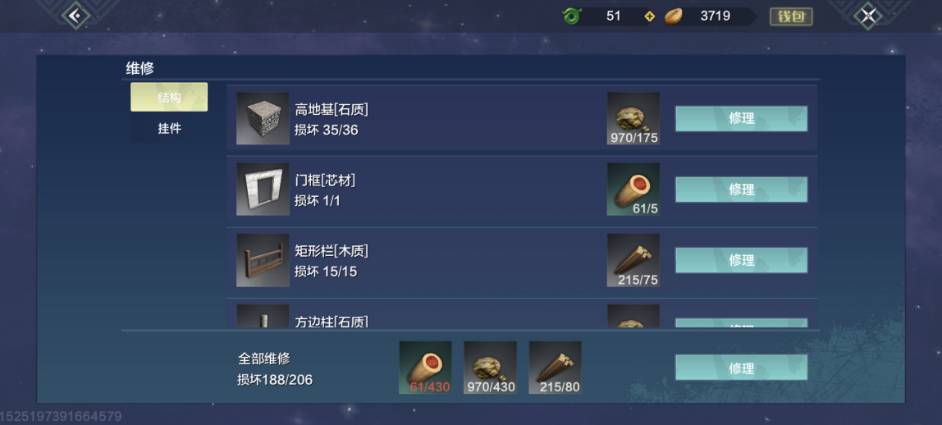The height and width of the screenshot is (425, 942).
Task: Repair 高地基[石质] with 修理 button
Action: pyautogui.click(x=741, y=118)
